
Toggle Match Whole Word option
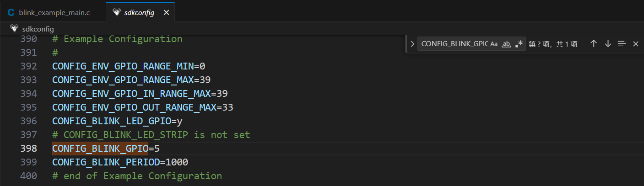(x=507, y=44)
